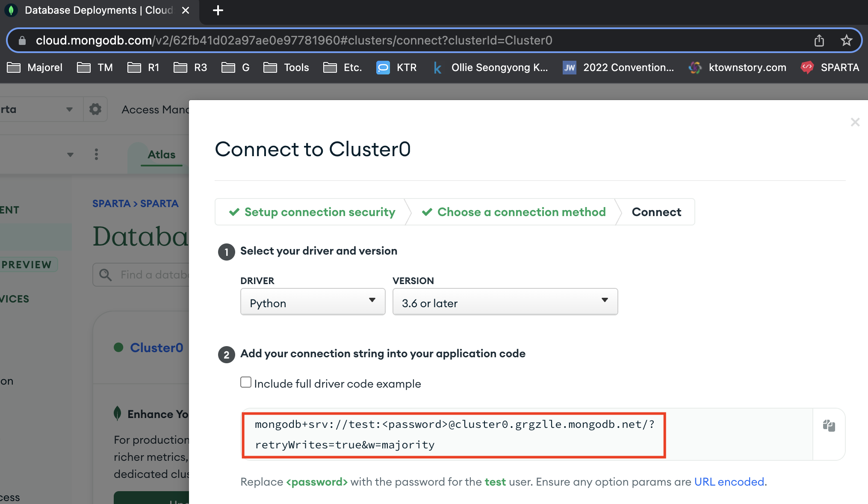Expand the project selector dropdown arrow
868x504 pixels.
pyautogui.click(x=70, y=154)
